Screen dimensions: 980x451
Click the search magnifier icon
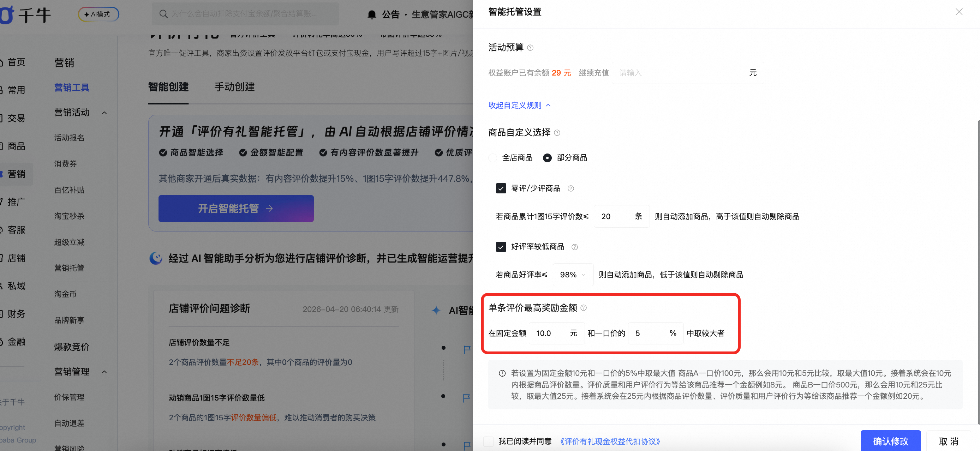[x=163, y=14]
